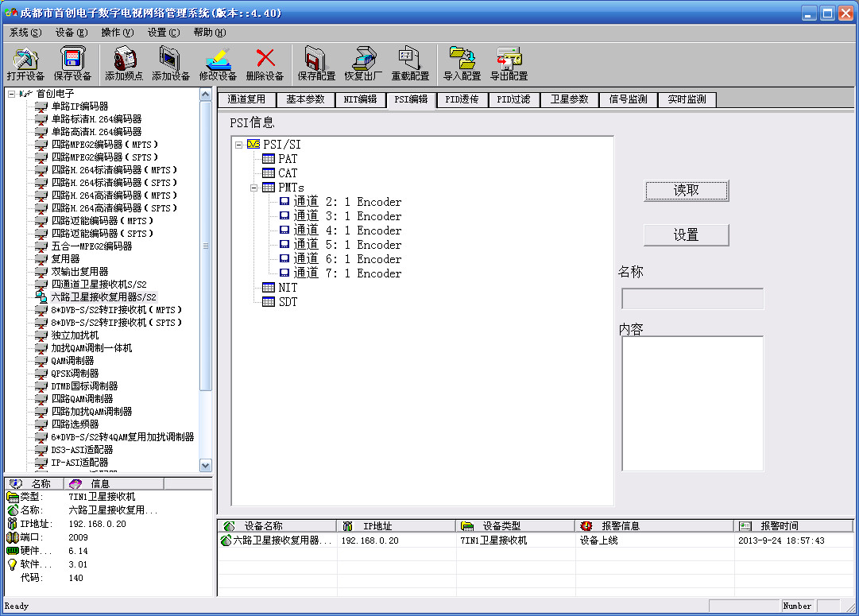Image resolution: width=859 pixels, height=616 pixels.
Task: Select the PAT table icon
Action: point(269,159)
